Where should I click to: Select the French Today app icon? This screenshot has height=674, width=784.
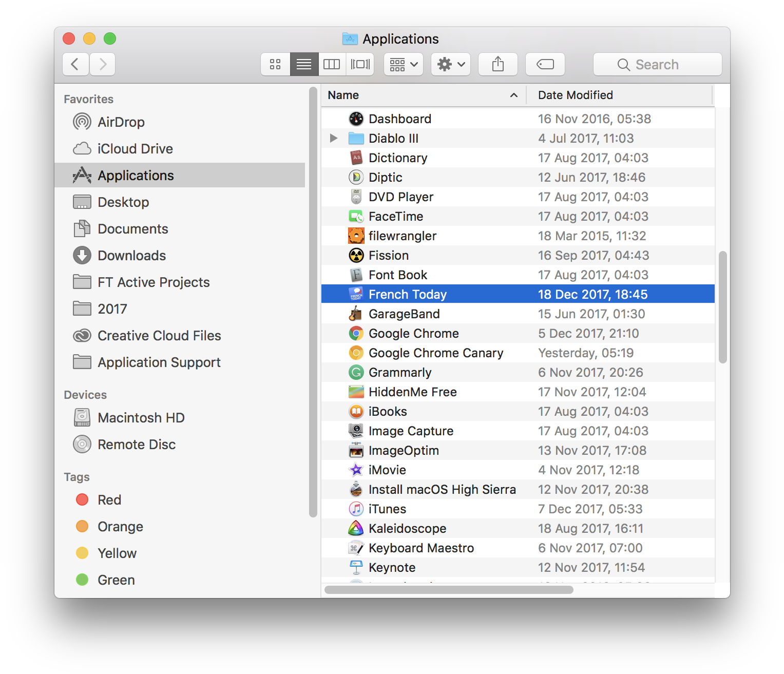pos(356,294)
